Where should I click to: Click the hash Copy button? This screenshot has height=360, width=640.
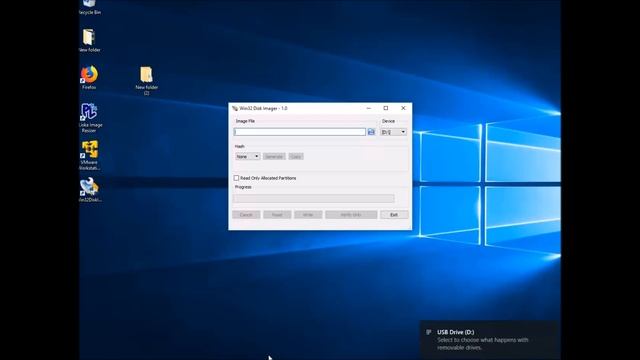(x=296, y=156)
